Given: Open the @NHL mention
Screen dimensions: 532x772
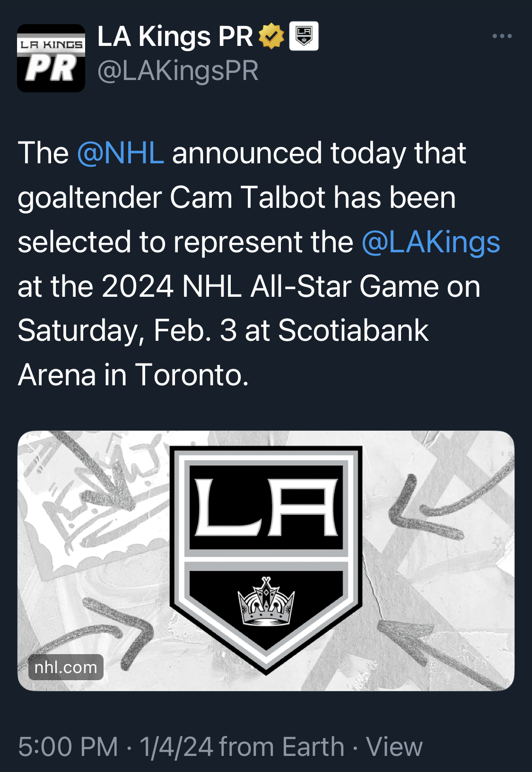Looking at the screenshot, I should point(121,153).
